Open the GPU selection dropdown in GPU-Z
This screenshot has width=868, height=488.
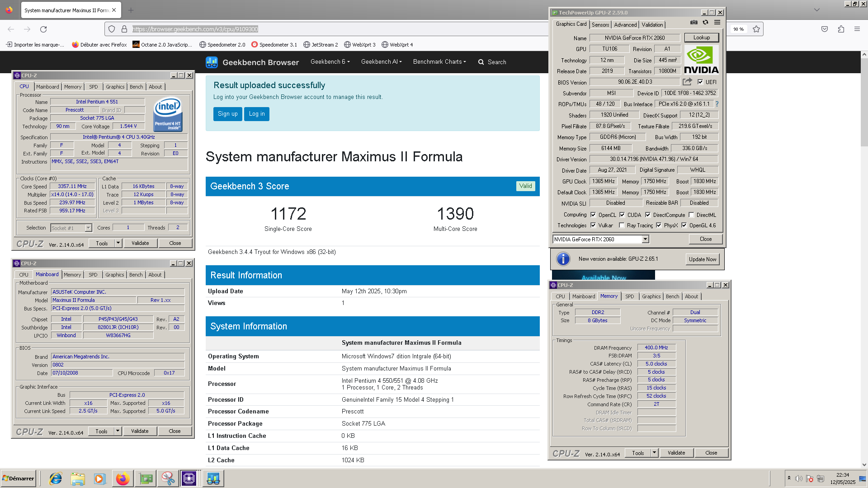pos(645,239)
